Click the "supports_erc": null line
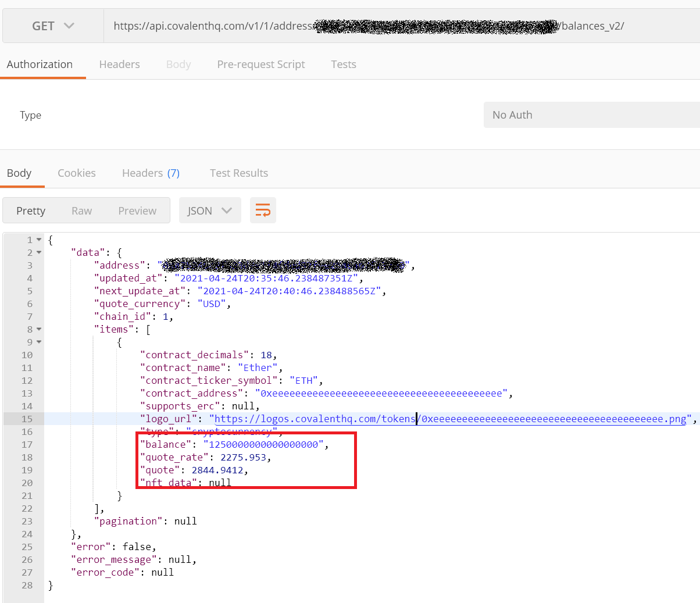The height and width of the screenshot is (603, 700). (x=200, y=406)
